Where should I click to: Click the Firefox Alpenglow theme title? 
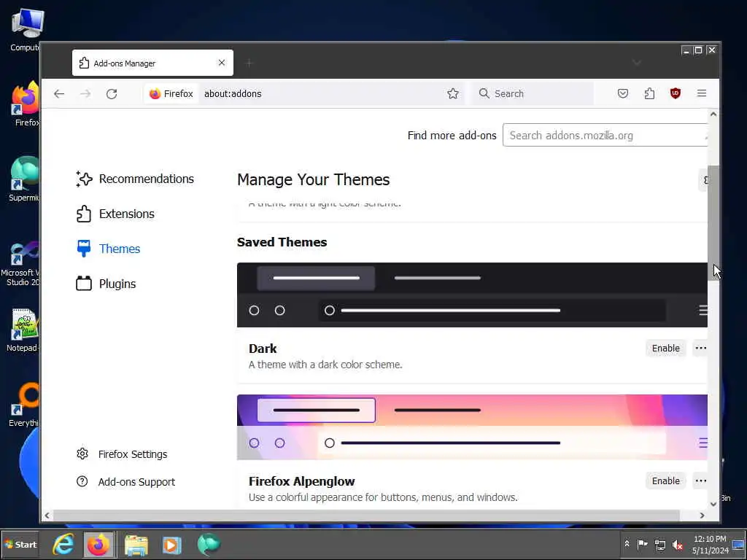coord(301,481)
